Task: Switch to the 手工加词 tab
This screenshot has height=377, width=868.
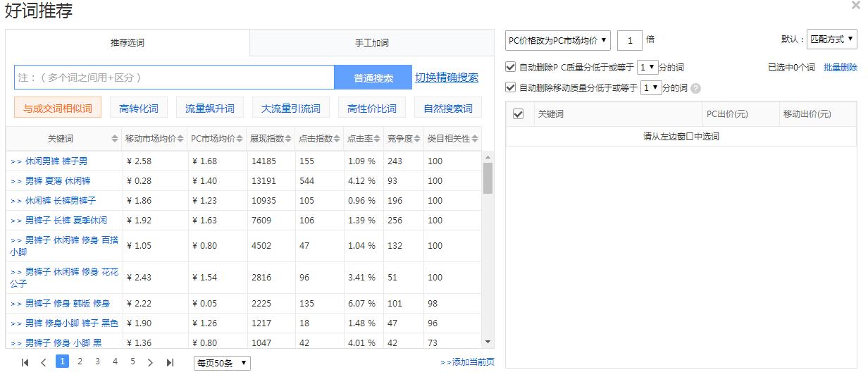Action: pyautogui.click(x=372, y=43)
